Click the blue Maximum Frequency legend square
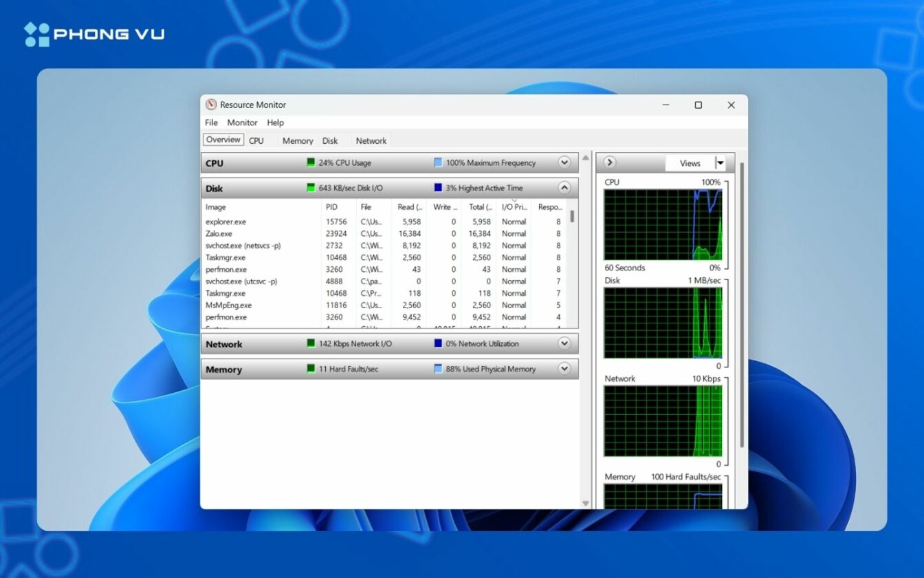Viewport: 924px width, 578px height. point(438,163)
